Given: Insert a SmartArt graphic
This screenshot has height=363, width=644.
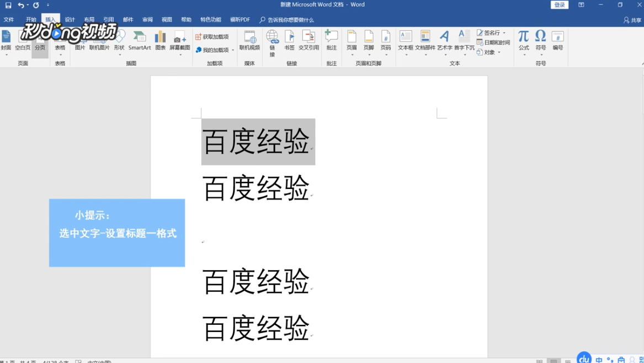Looking at the screenshot, I should pyautogui.click(x=140, y=40).
